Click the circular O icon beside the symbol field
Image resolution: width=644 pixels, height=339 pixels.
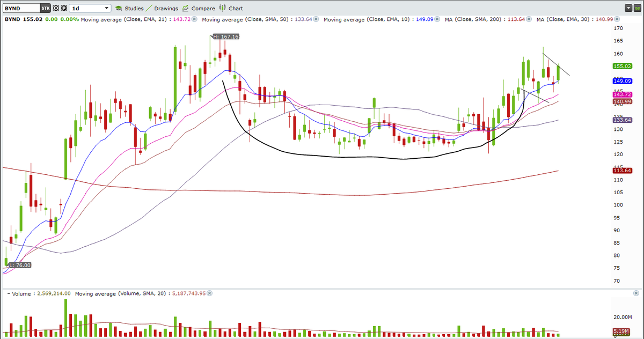[x=55, y=8]
